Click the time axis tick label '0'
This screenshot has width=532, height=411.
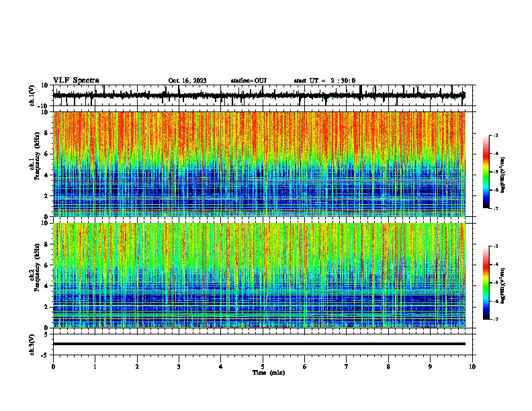[x=53, y=367]
